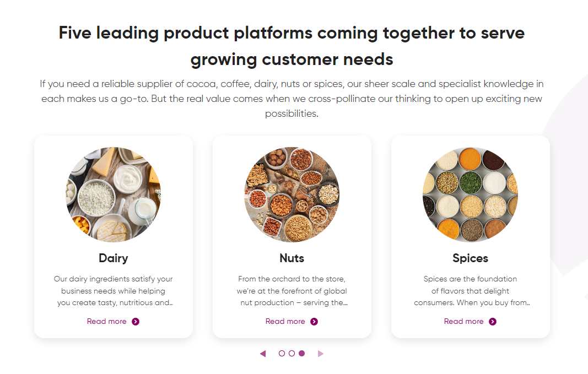Image resolution: width=588 pixels, height=374 pixels.
Task: Click the Spices circular product image
Action: pyautogui.click(x=471, y=194)
